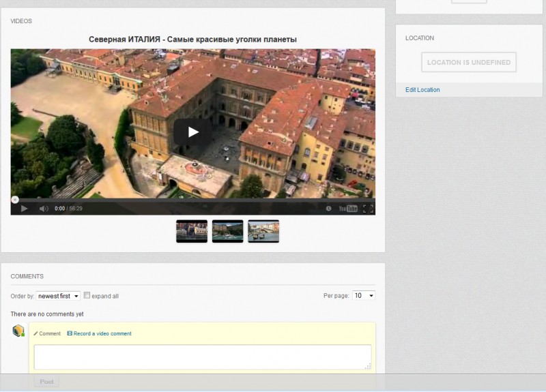
Task: Click 'Record a video comment' link
Action: click(x=102, y=333)
